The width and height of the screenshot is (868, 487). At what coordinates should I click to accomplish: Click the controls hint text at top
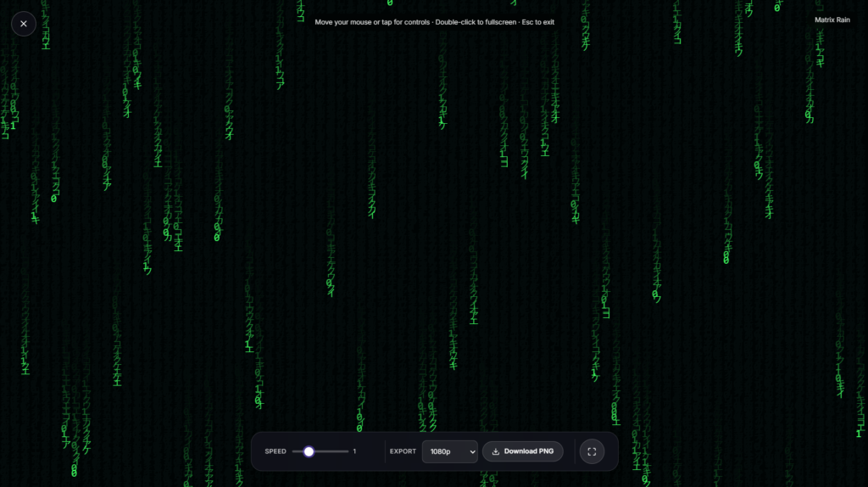(x=435, y=22)
